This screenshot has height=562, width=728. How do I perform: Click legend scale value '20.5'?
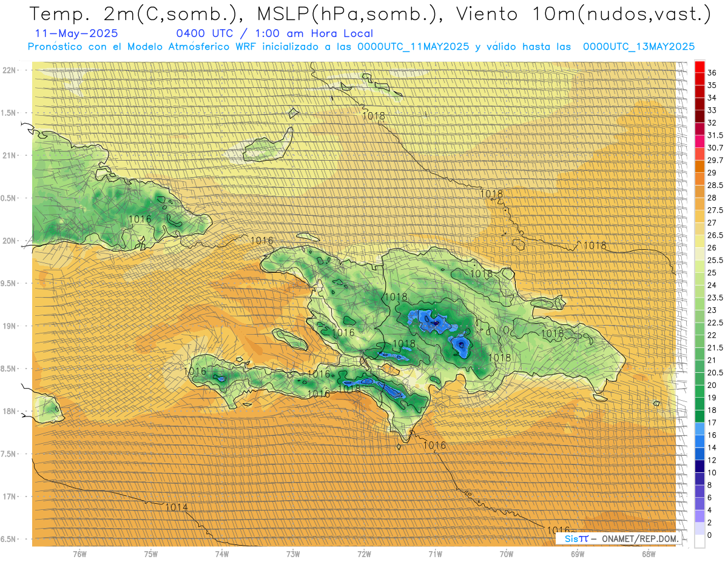pyautogui.click(x=715, y=372)
